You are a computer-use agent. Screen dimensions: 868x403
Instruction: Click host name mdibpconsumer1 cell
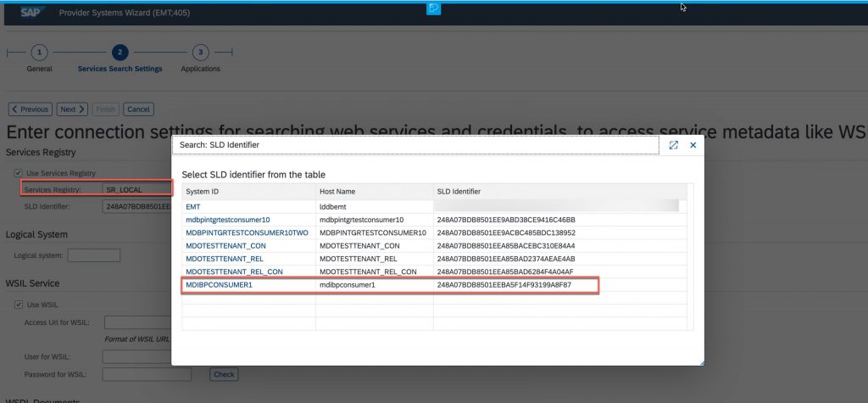coord(347,285)
